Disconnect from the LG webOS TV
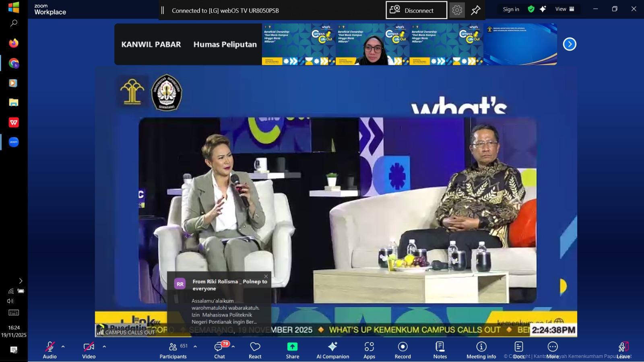 click(416, 10)
